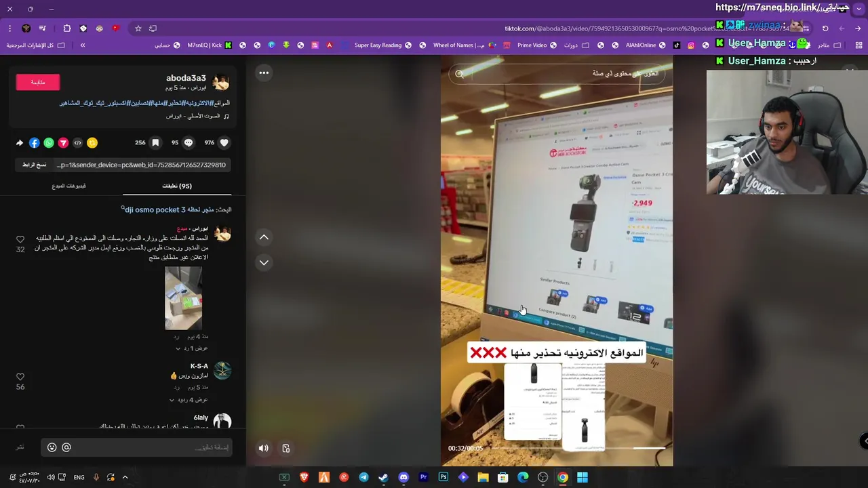Open the AlAhliOnline bookmark
The image size is (868, 488).
point(645,45)
